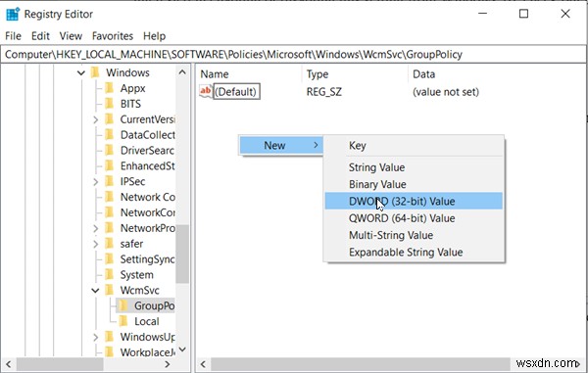Minimize the Registry Editor window
Image resolution: width=588 pixels, height=373 pixels.
coord(482,14)
